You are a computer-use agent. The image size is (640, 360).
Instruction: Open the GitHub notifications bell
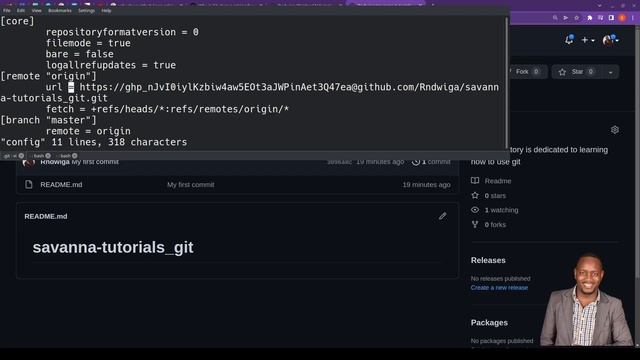(x=569, y=40)
